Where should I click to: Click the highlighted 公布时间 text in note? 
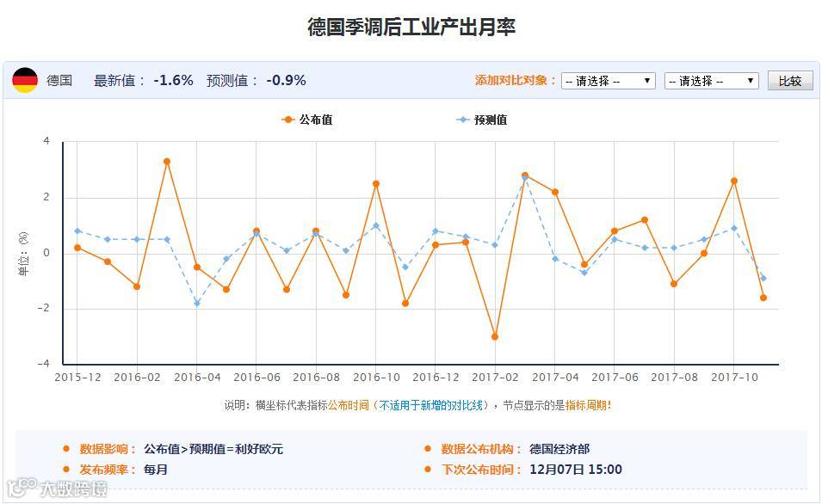click(348, 405)
